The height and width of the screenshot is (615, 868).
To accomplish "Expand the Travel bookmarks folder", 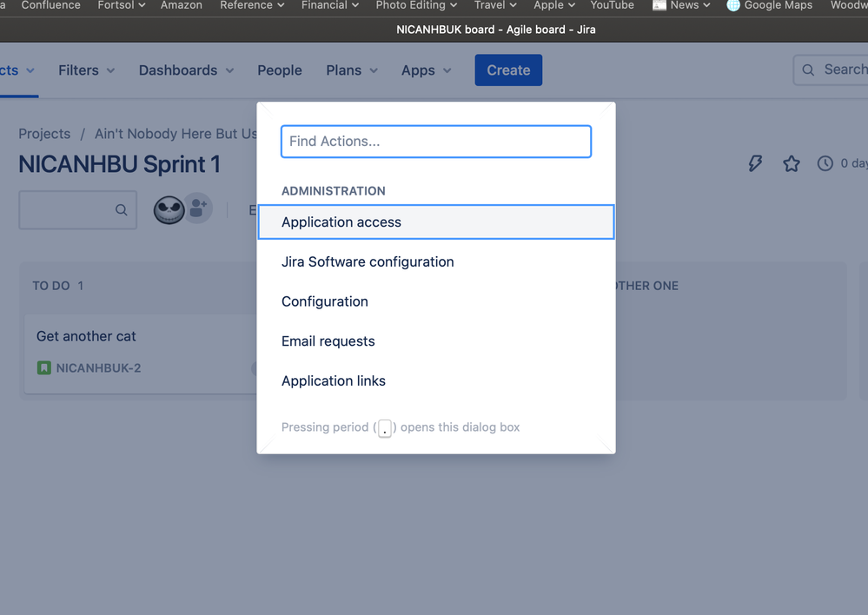I will pyautogui.click(x=495, y=5).
